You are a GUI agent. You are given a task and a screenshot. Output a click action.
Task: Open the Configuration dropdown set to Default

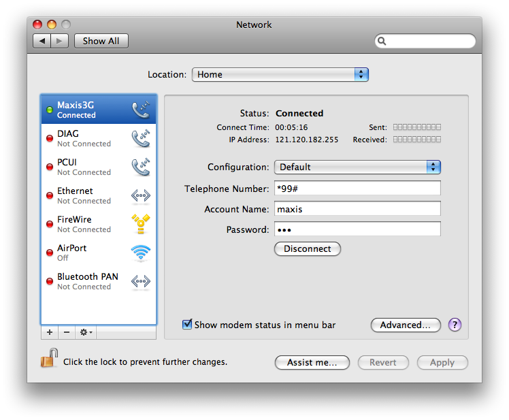click(x=357, y=167)
